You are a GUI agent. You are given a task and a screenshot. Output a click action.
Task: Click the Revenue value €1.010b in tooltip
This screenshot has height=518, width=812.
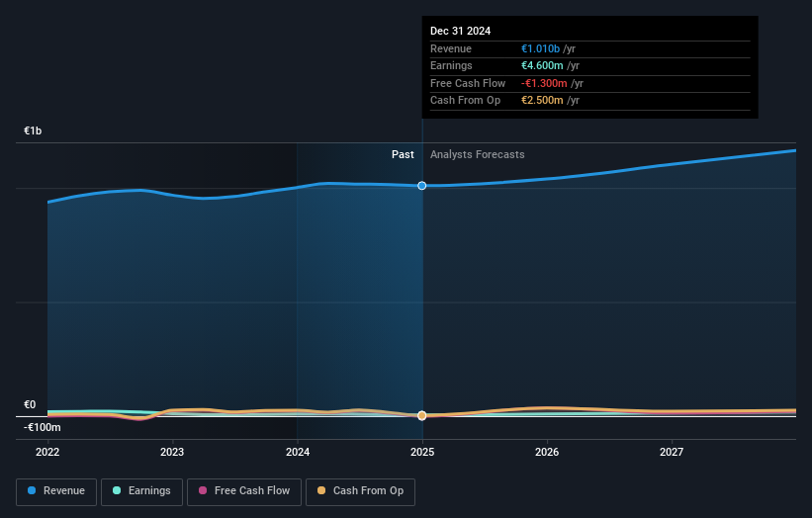[x=540, y=48]
